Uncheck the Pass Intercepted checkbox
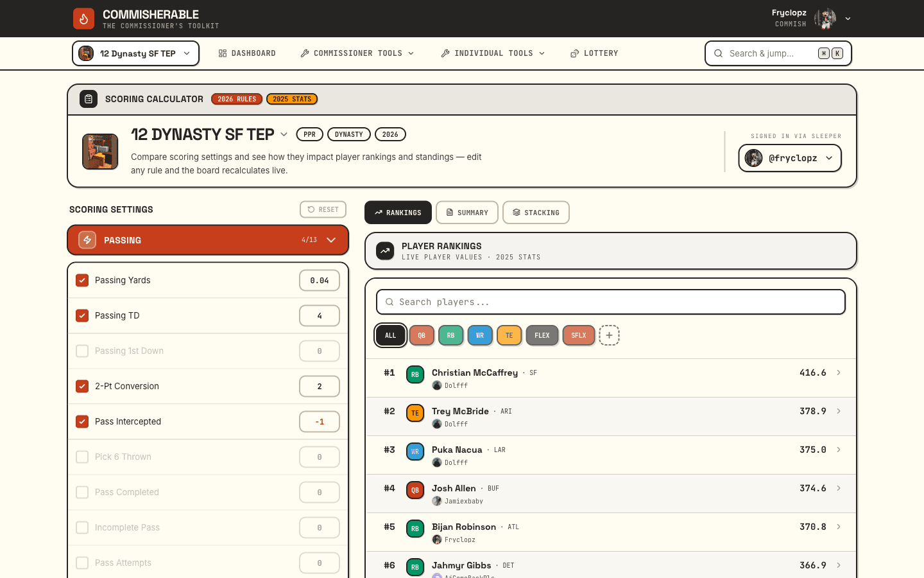 click(x=82, y=421)
